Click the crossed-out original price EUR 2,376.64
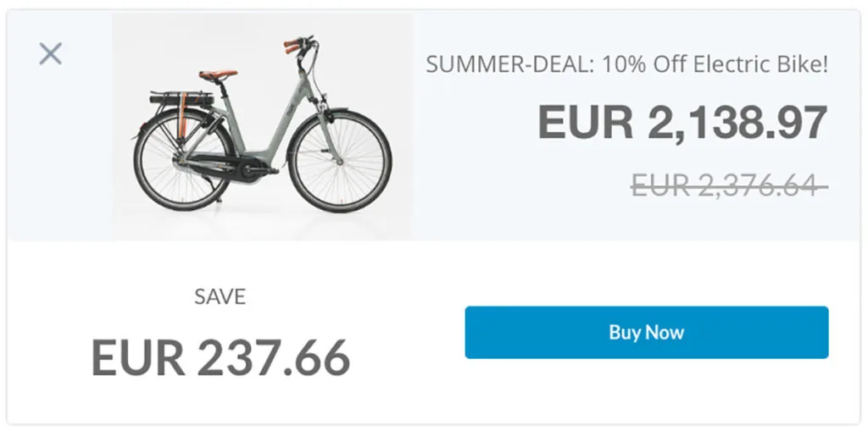The height and width of the screenshot is (431, 868). [730, 185]
